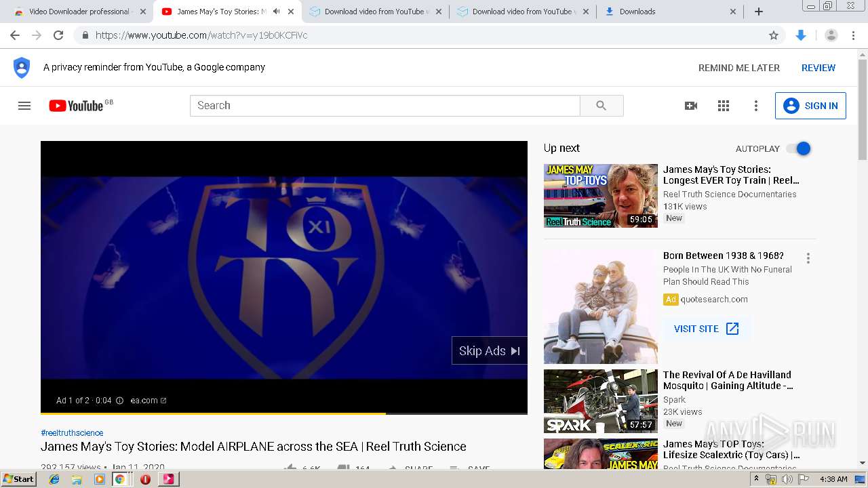Click the browser forward arrow

click(37, 35)
